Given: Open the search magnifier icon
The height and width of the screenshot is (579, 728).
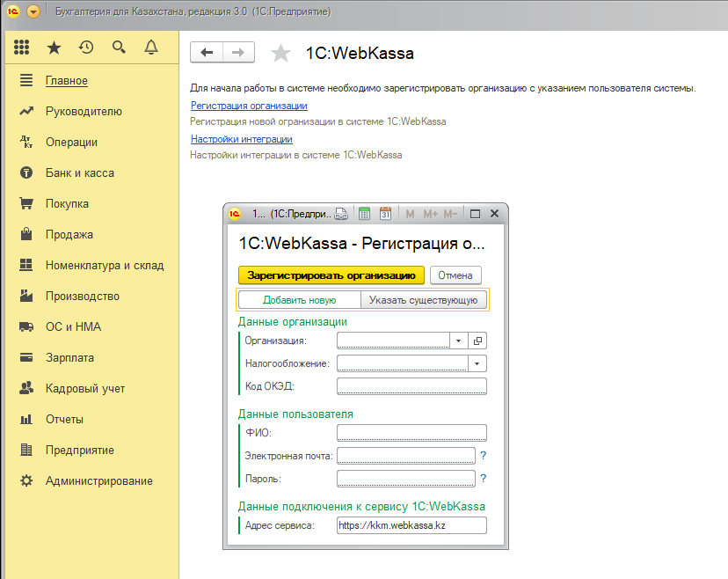Looking at the screenshot, I should [x=119, y=47].
